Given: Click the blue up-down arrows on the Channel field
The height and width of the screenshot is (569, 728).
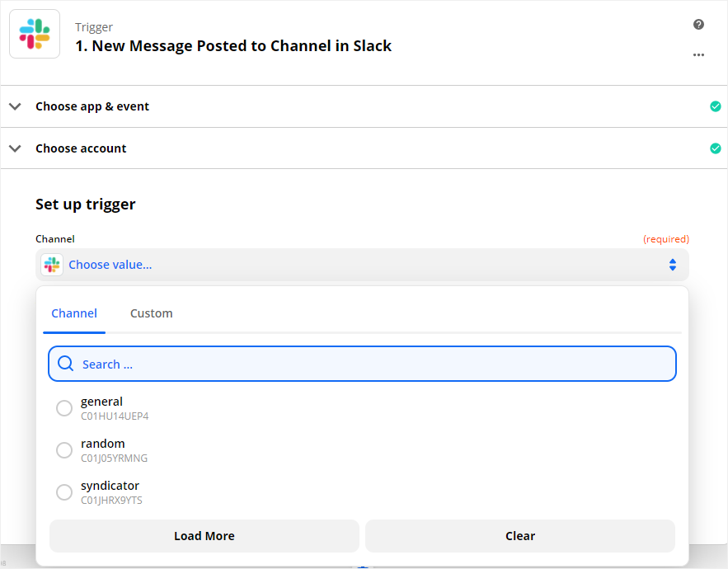Looking at the screenshot, I should (672, 265).
